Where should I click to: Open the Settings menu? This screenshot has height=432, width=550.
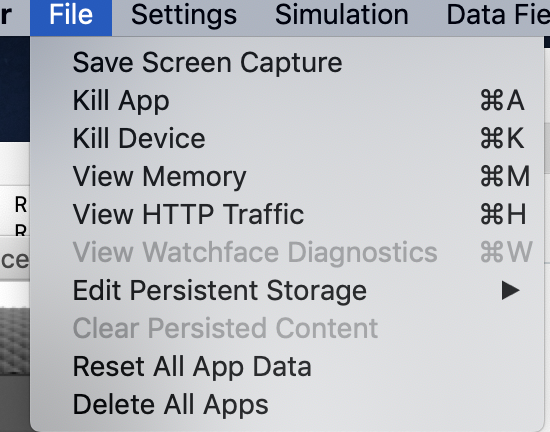click(x=184, y=15)
